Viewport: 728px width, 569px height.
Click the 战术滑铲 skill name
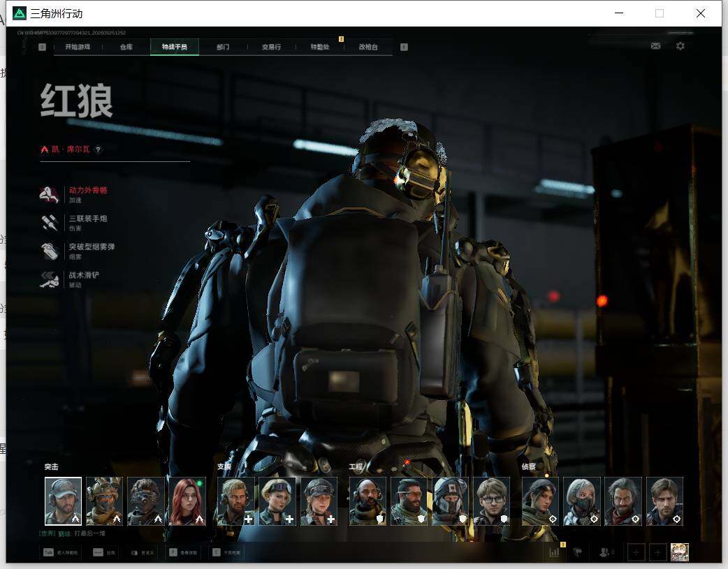coord(84,275)
